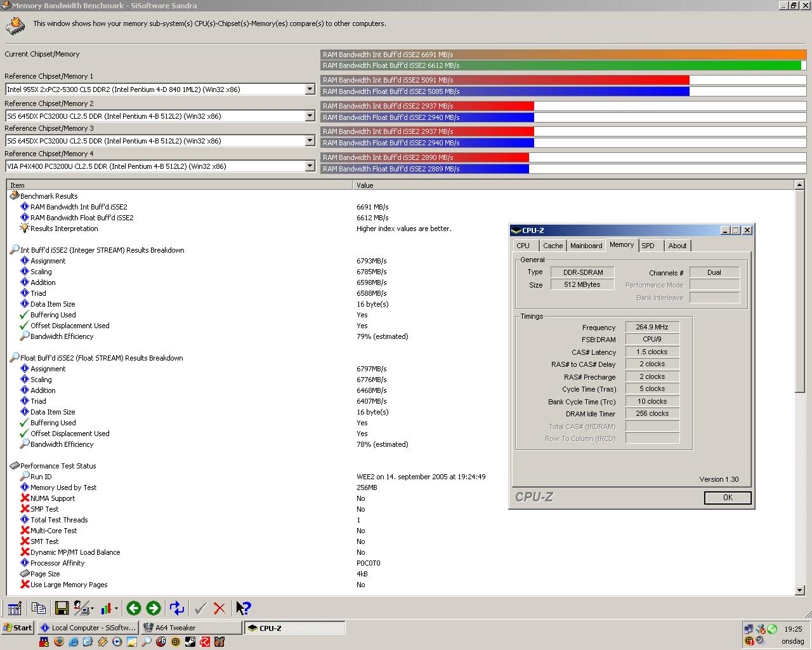Switch to Local Computer SiSoftware taskbar button
Viewport: 812px width, 650px height.
click(x=88, y=628)
